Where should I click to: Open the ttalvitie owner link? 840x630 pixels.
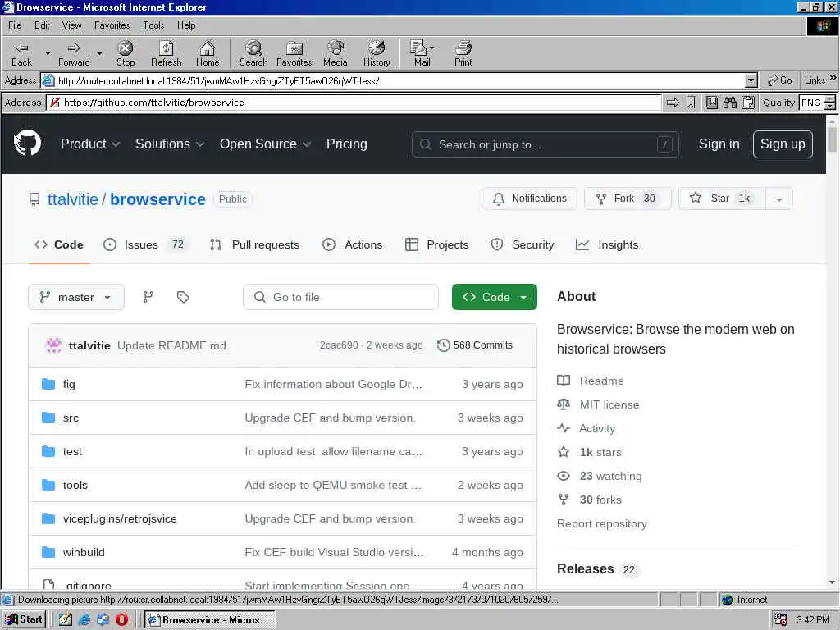72,199
